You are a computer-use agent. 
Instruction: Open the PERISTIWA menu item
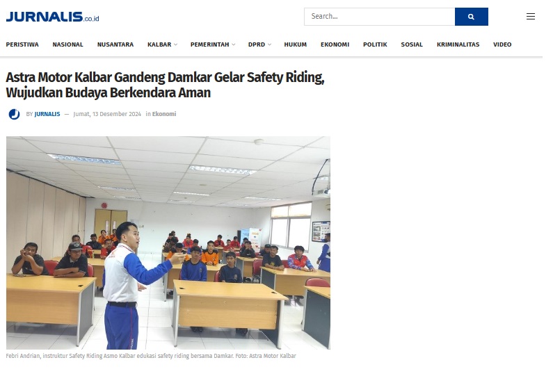click(x=22, y=44)
